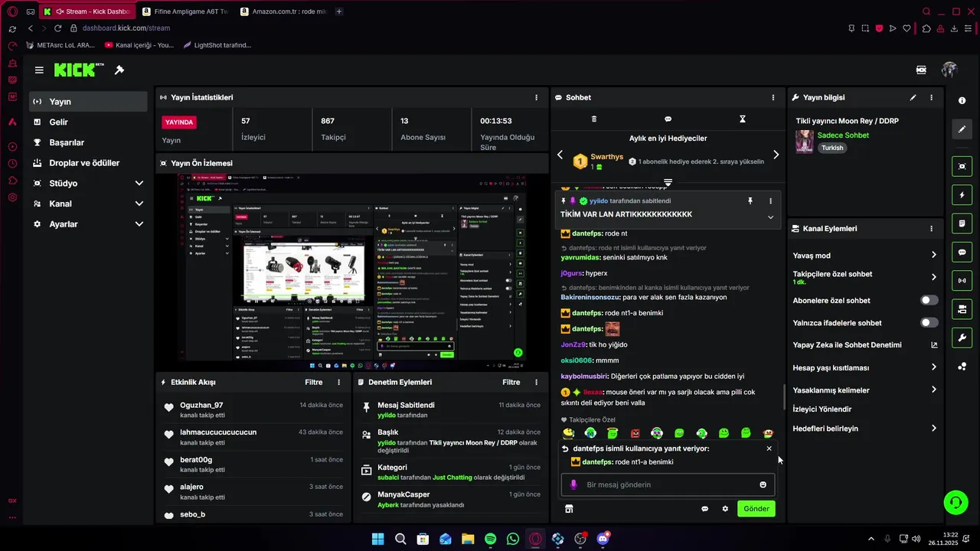Image resolution: width=980 pixels, height=551 pixels.
Task: Expand the pinned message with its chevron
Action: pos(770,217)
